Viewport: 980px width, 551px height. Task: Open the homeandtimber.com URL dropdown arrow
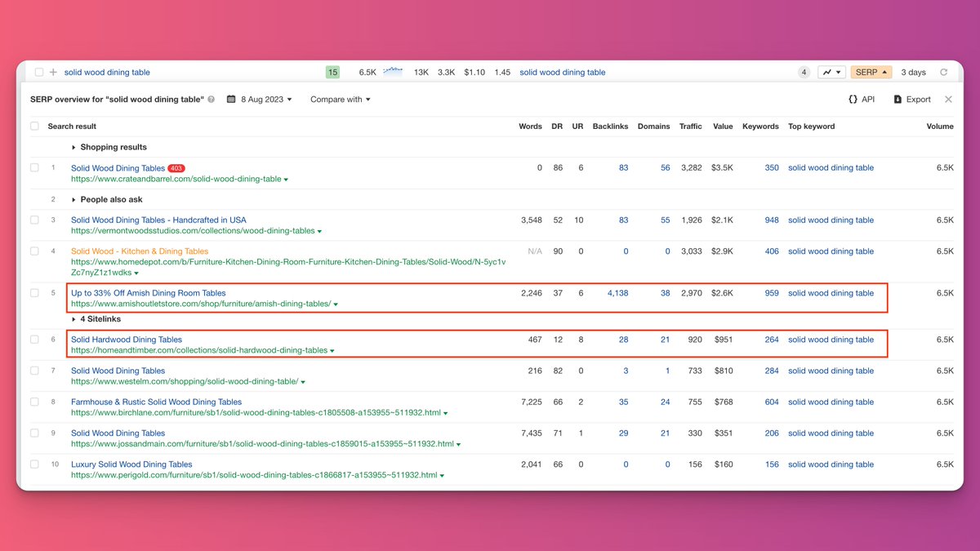pos(332,351)
